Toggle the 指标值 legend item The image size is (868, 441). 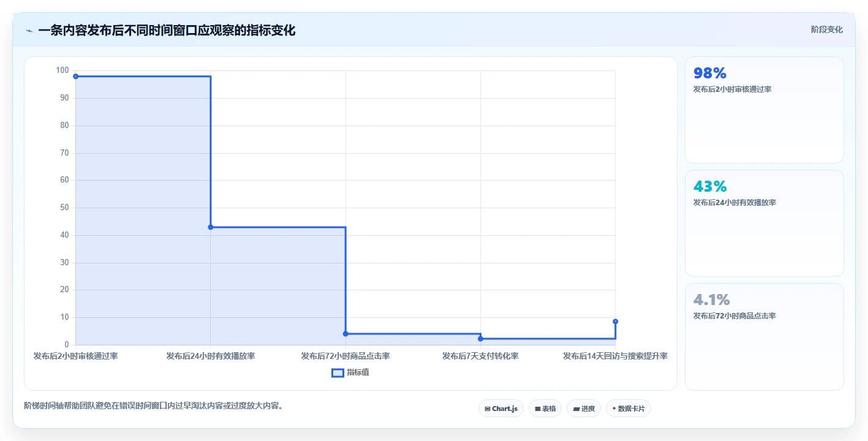pos(350,372)
